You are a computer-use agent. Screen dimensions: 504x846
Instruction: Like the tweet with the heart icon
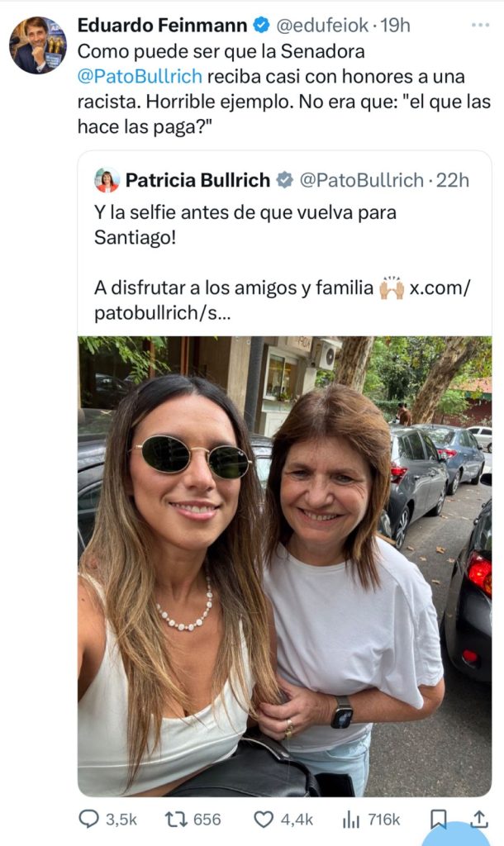[264, 819]
